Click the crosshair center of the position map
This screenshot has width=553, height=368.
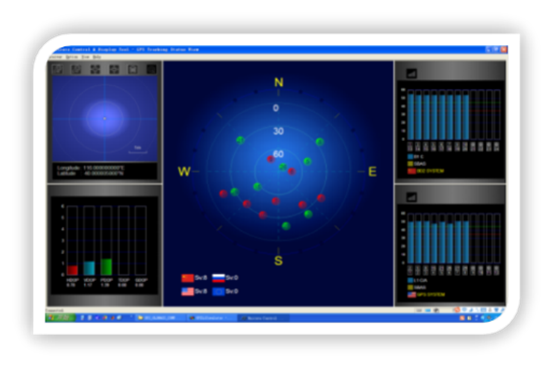104,119
